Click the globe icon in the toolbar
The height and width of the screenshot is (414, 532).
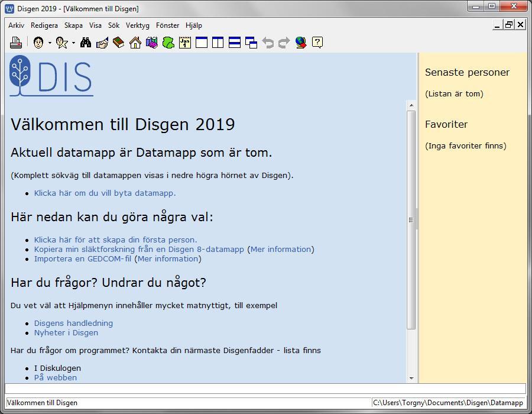pos(301,43)
